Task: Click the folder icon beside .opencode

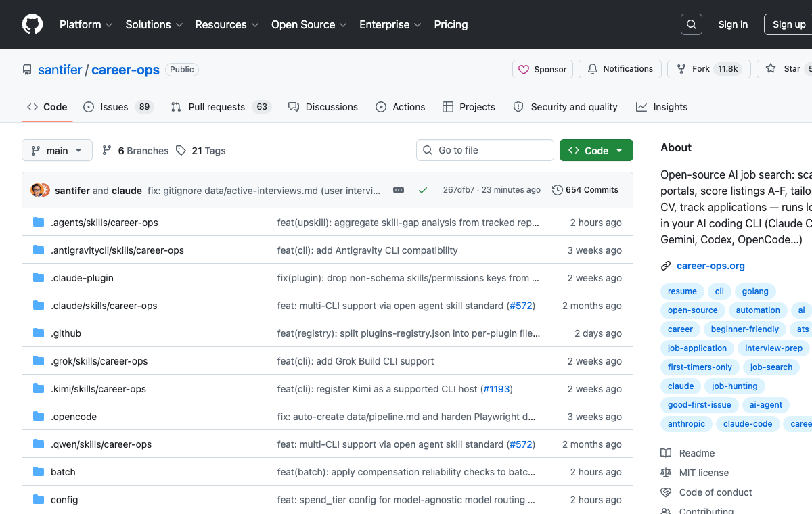Action: tap(39, 417)
